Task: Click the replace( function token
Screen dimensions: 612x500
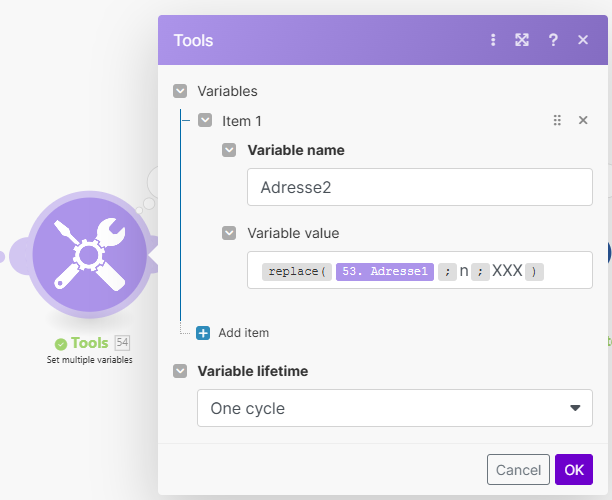Action: coord(297,271)
